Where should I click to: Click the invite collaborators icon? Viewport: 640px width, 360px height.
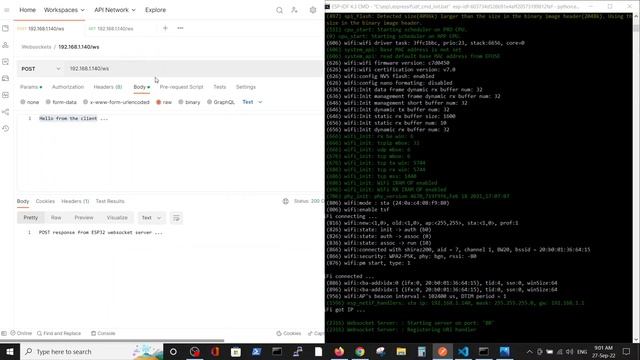(x=294, y=10)
